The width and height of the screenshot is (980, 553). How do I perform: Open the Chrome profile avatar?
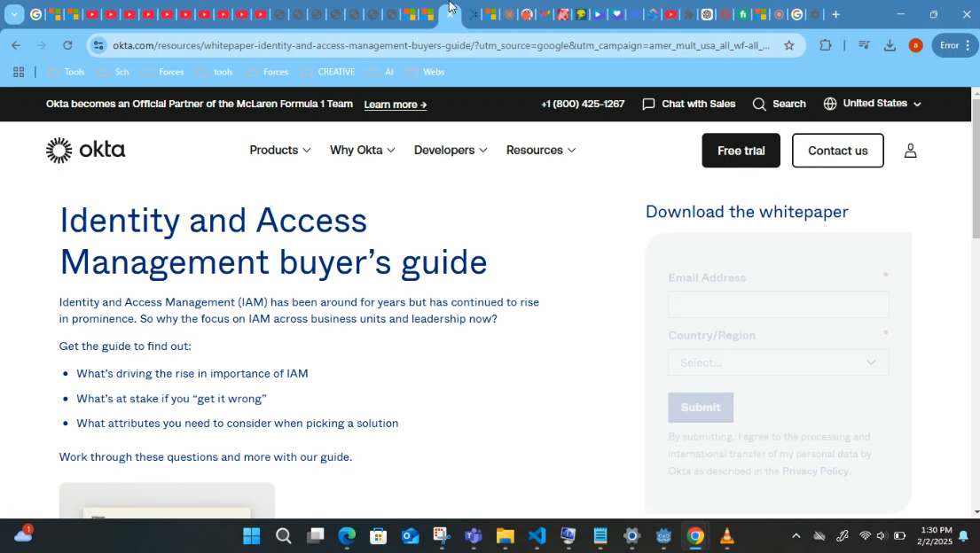915,45
